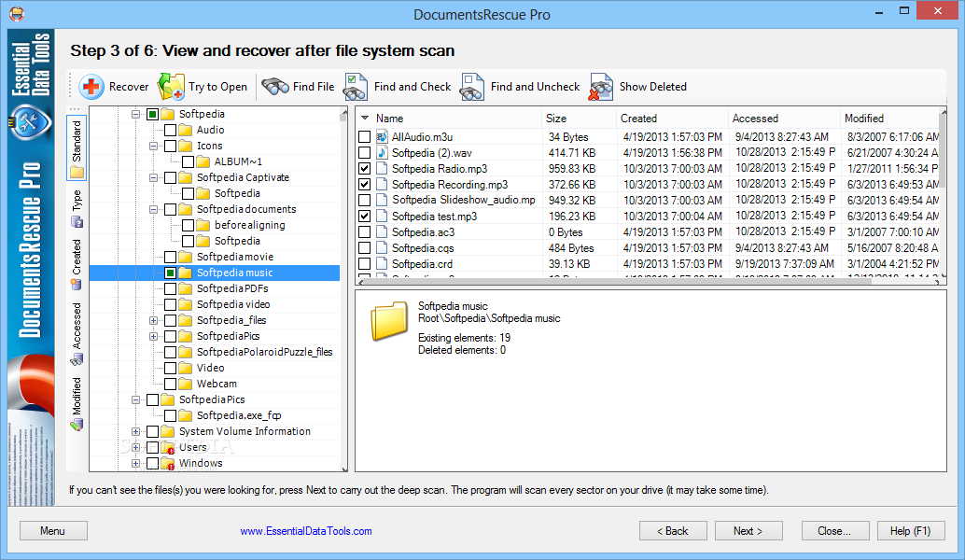This screenshot has width=965, height=560.
Task: Collapse the top-level Softpedia folder
Action: (135, 114)
